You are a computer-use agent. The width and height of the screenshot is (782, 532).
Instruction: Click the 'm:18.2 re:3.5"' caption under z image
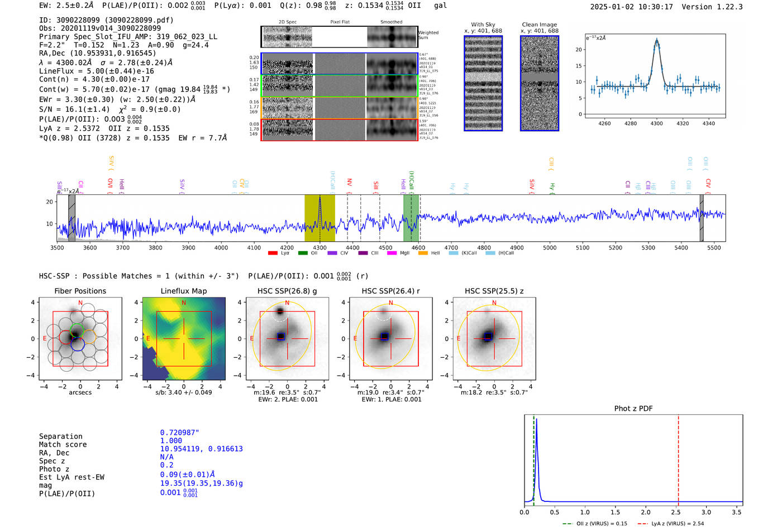(494, 392)
